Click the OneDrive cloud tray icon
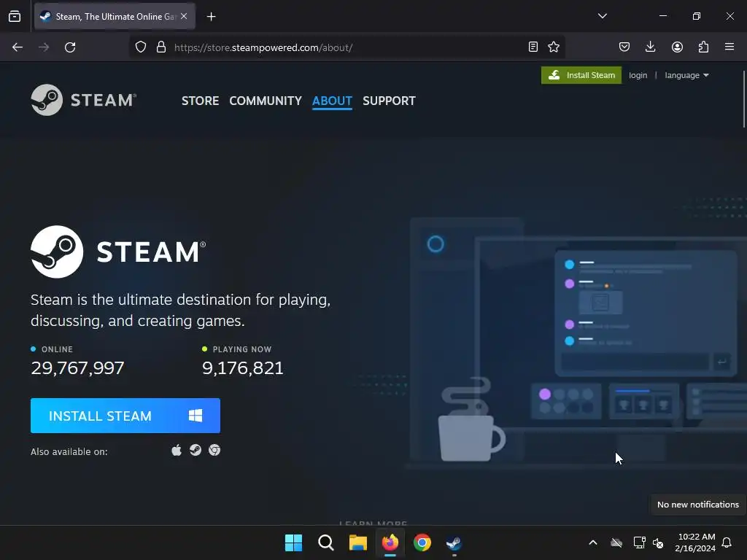This screenshot has width=747, height=560. click(616, 542)
